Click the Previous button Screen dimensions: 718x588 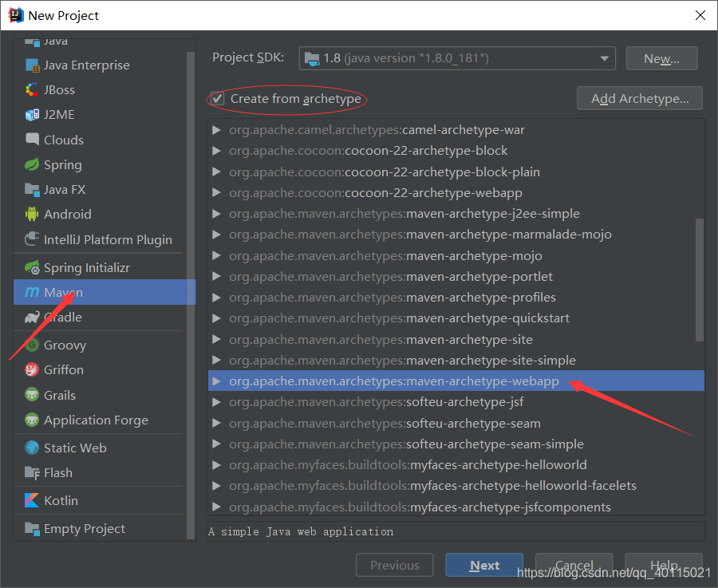point(394,565)
